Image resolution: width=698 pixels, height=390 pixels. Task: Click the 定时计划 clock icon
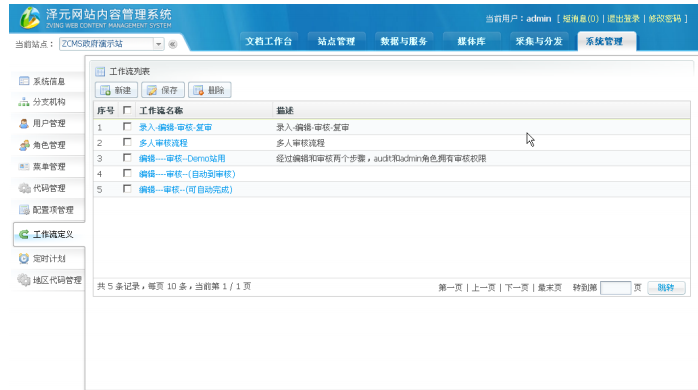click(24, 258)
